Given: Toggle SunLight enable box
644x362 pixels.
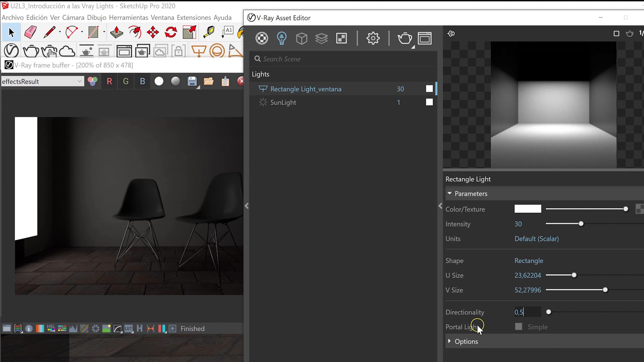Looking at the screenshot, I should click(429, 102).
